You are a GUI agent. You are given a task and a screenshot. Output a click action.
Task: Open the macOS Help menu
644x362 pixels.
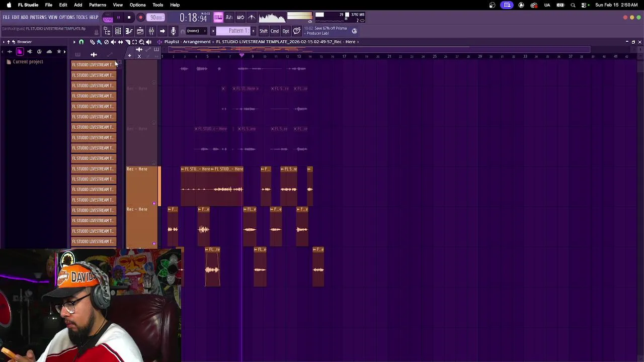click(175, 5)
